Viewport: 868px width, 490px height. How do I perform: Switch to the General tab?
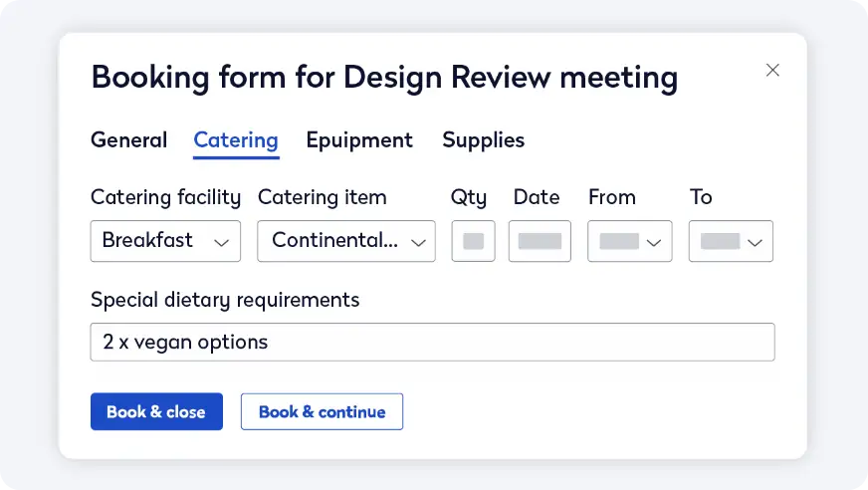(128, 140)
